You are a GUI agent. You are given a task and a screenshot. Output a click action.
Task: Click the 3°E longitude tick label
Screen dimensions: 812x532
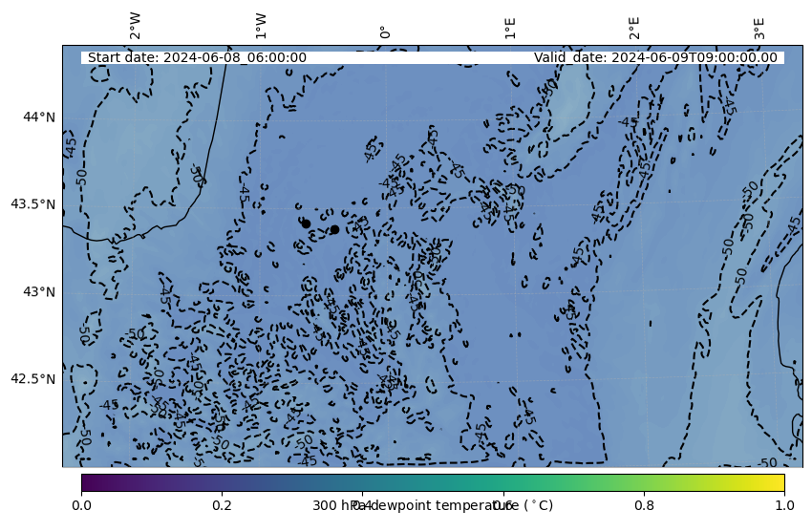click(x=759, y=28)
